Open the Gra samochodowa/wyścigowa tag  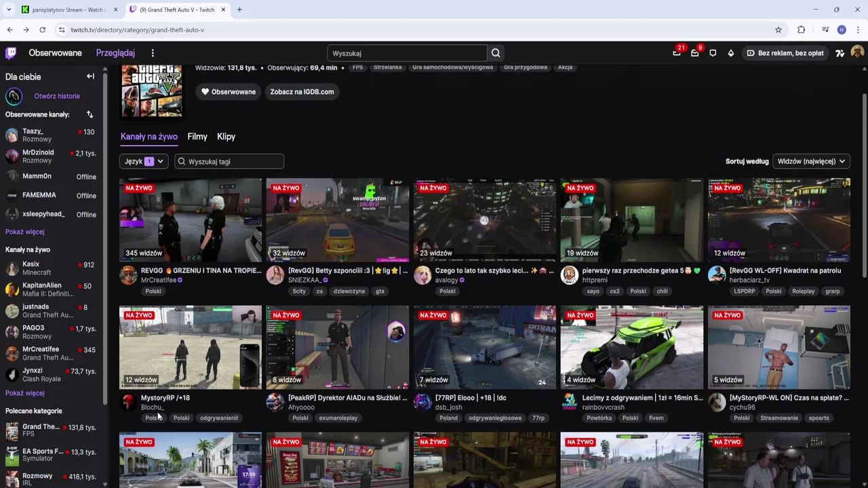click(452, 67)
